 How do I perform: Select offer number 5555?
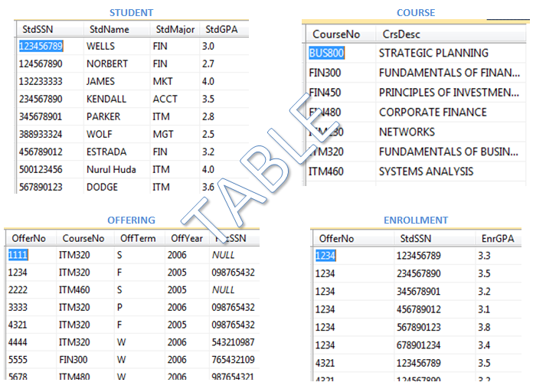18,359
